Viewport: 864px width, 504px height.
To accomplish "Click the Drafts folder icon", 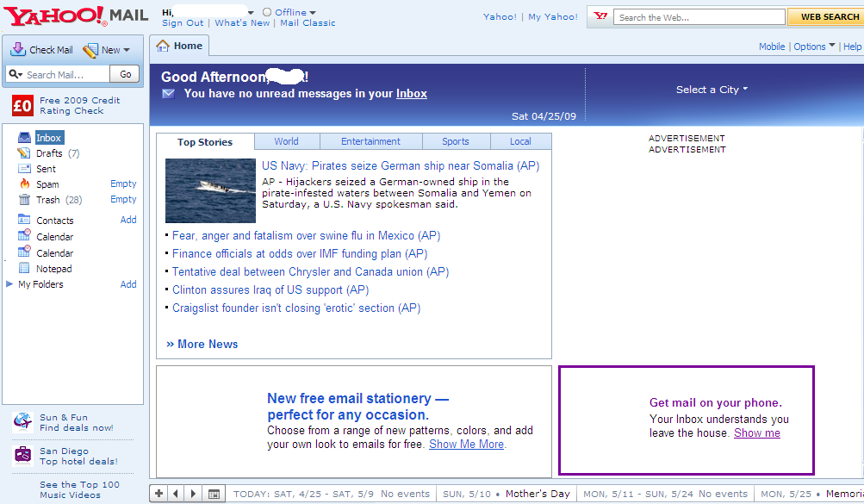I will tap(24, 152).
